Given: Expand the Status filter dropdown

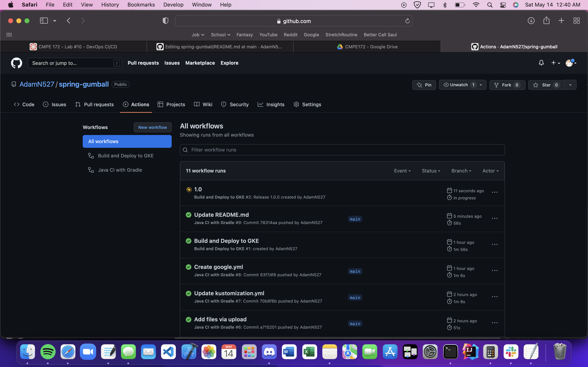Looking at the screenshot, I should (431, 171).
